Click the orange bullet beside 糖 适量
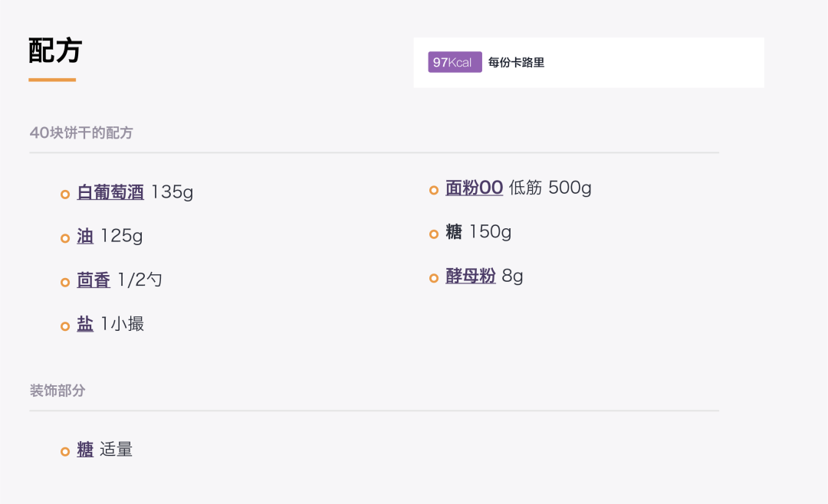The width and height of the screenshot is (828, 504). (65, 452)
